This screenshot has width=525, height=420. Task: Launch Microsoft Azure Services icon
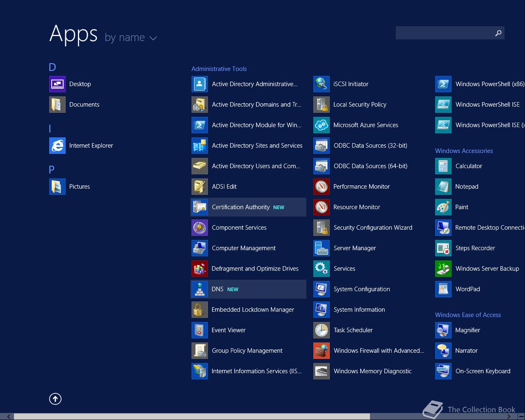[x=322, y=125]
